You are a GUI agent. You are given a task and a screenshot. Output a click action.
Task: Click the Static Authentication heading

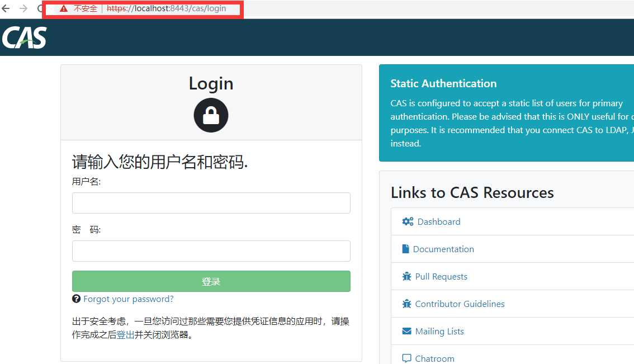click(443, 83)
